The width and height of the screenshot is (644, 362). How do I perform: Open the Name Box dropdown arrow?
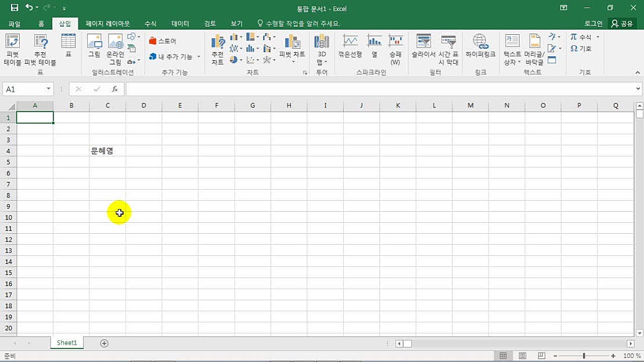49,89
